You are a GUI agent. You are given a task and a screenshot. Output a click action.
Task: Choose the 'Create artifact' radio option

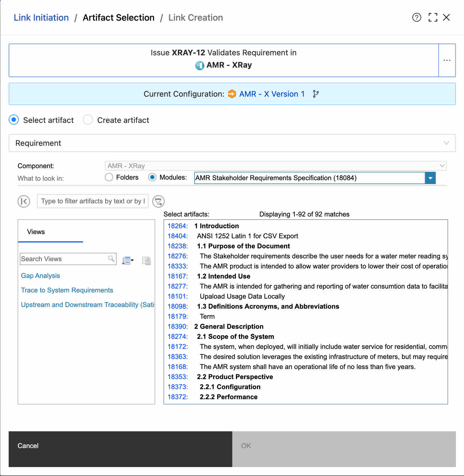tap(88, 120)
